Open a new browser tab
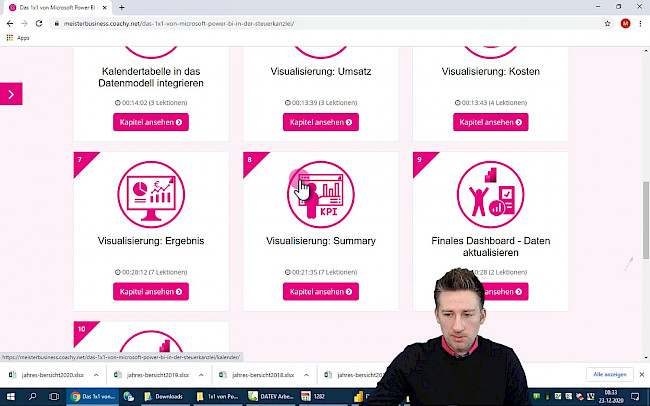The width and height of the screenshot is (650, 406). pos(121,7)
